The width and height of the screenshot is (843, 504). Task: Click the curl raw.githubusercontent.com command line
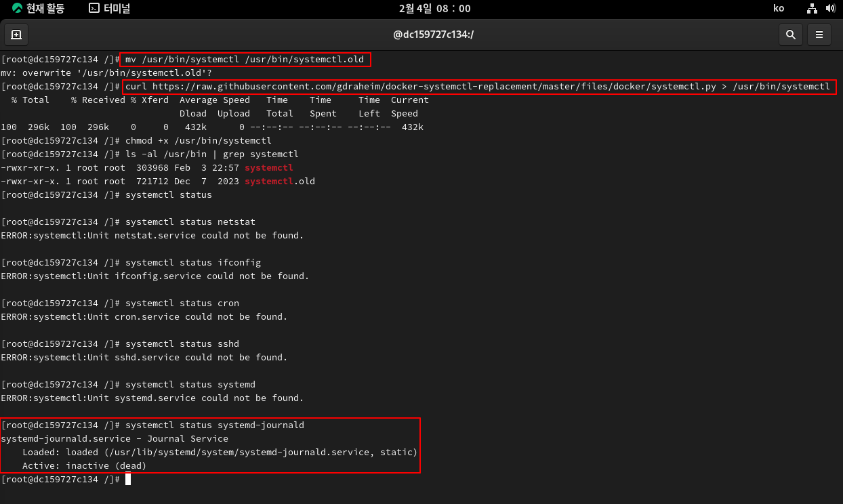tap(478, 87)
